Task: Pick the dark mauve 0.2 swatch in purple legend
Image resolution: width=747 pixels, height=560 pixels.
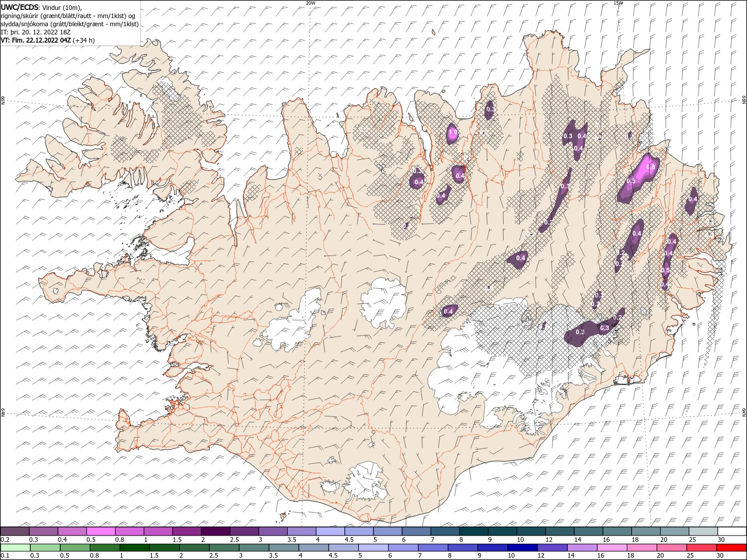Action: point(15,531)
